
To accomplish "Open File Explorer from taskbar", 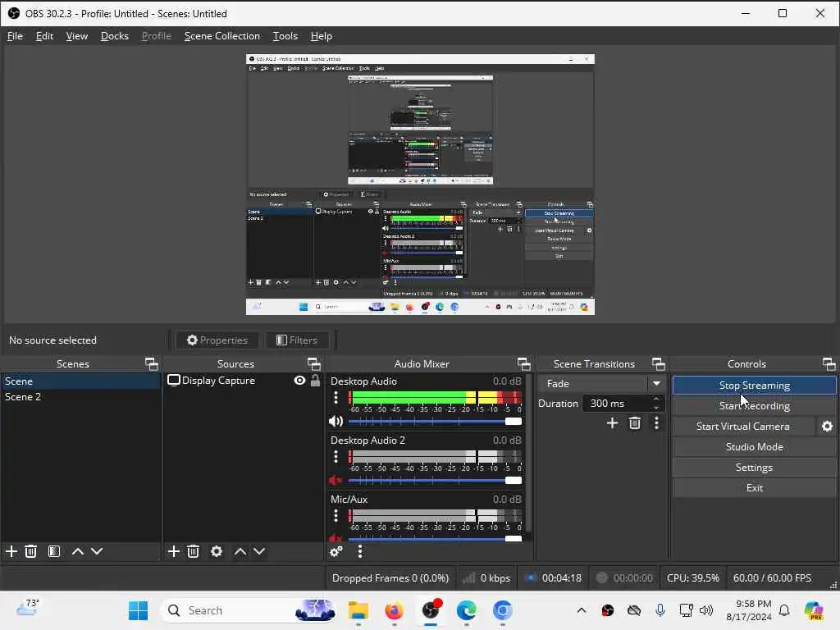I will point(358,610).
